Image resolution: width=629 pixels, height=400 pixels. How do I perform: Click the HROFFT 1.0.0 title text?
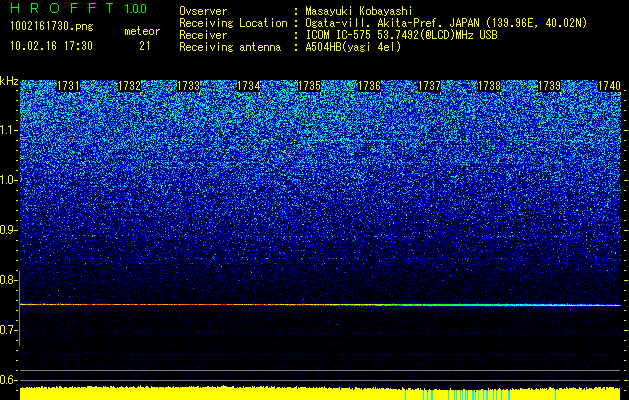79,8
